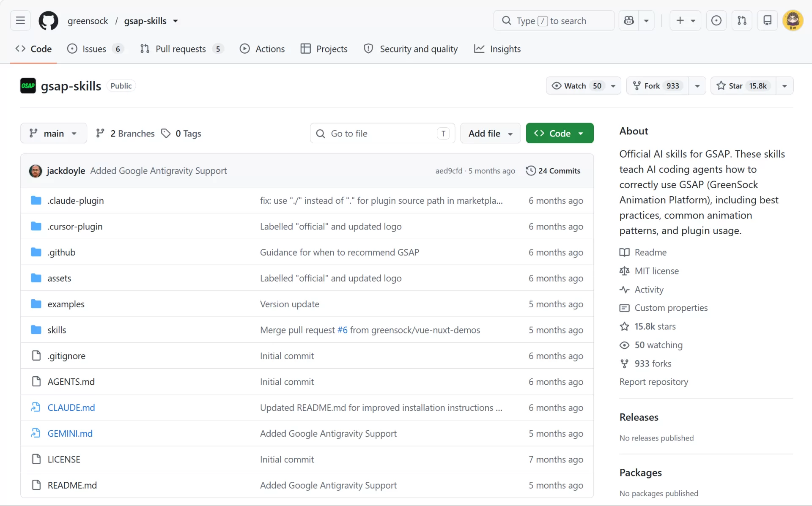The image size is (812, 506).
Task: Open the notifications inbox icon
Action: [767, 20]
